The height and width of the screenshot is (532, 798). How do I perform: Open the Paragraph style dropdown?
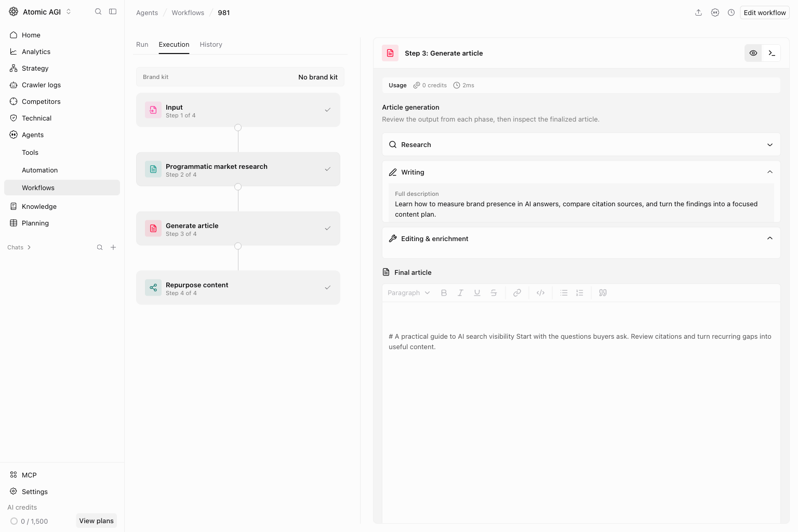click(x=409, y=293)
